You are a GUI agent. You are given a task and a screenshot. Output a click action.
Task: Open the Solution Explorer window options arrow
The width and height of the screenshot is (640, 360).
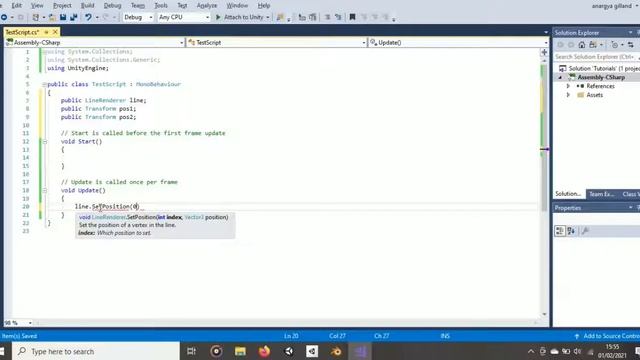[x=631, y=33]
